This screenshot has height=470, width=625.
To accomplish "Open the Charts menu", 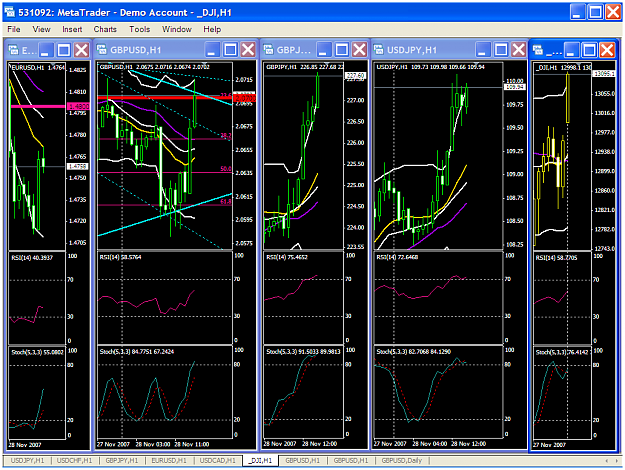I will click(x=105, y=29).
